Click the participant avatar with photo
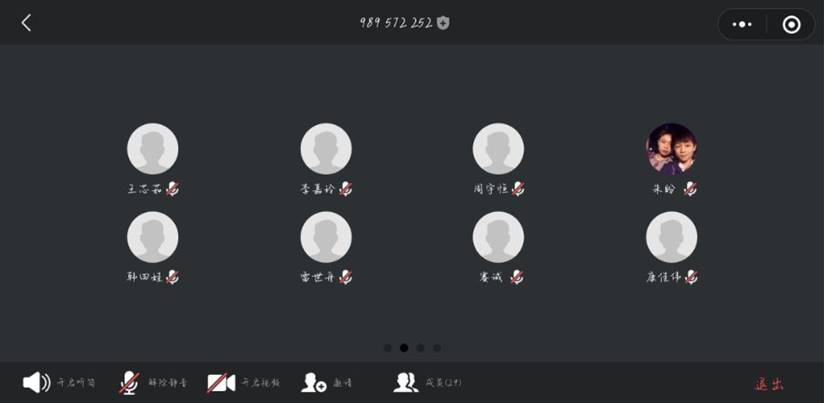The height and width of the screenshot is (403, 824). coord(672,149)
